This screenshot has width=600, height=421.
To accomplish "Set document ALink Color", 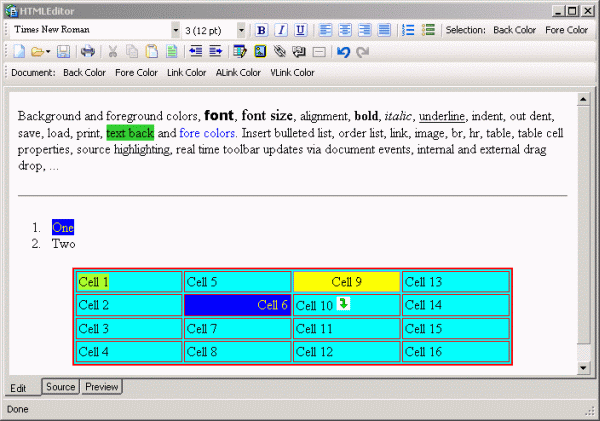I will tap(238, 73).
